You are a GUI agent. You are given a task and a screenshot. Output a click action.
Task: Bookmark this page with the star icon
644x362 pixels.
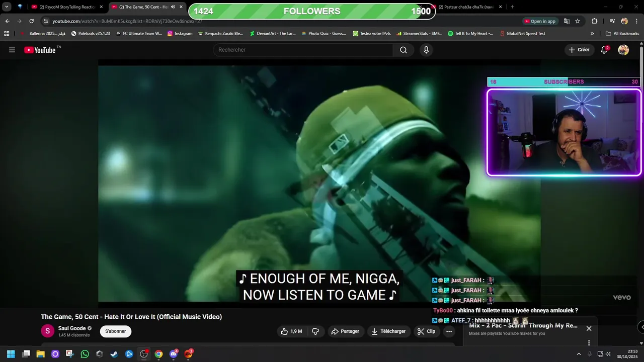[x=578, y=21]
